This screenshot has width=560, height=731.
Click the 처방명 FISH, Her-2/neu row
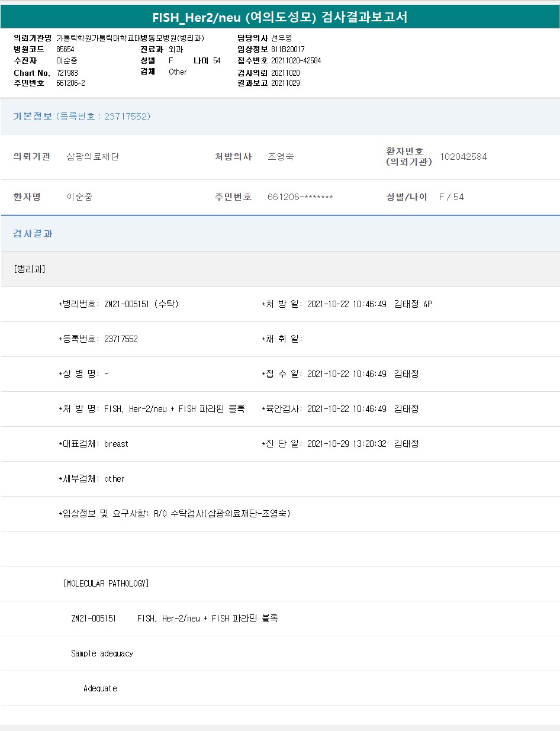point(152,409)
